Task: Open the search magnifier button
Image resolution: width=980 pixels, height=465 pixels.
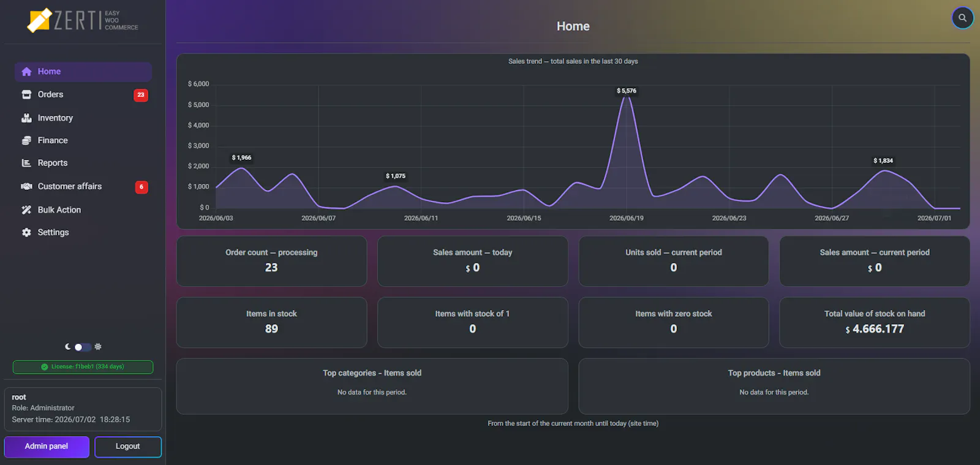Action: point(962,18)
